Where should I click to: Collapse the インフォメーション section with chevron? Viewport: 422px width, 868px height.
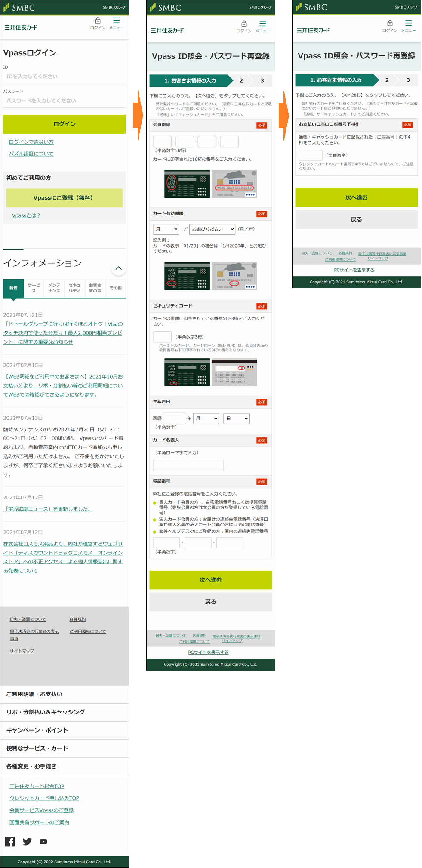119,268
